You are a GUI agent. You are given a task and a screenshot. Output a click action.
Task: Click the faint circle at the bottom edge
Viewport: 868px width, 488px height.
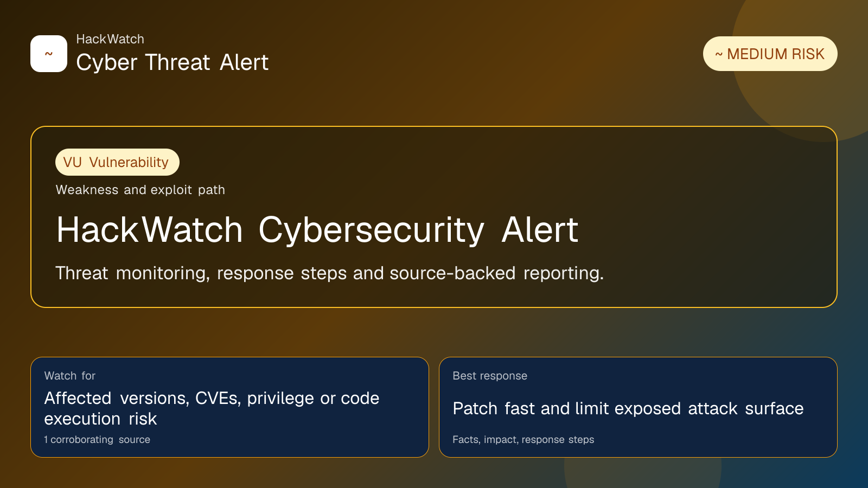tap(643, 474)
